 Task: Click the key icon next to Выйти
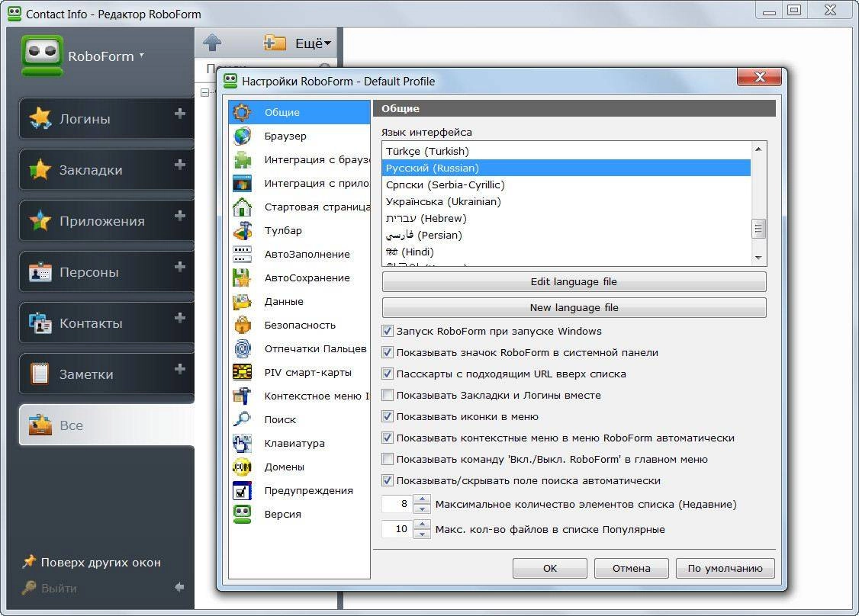pos(28,588)
